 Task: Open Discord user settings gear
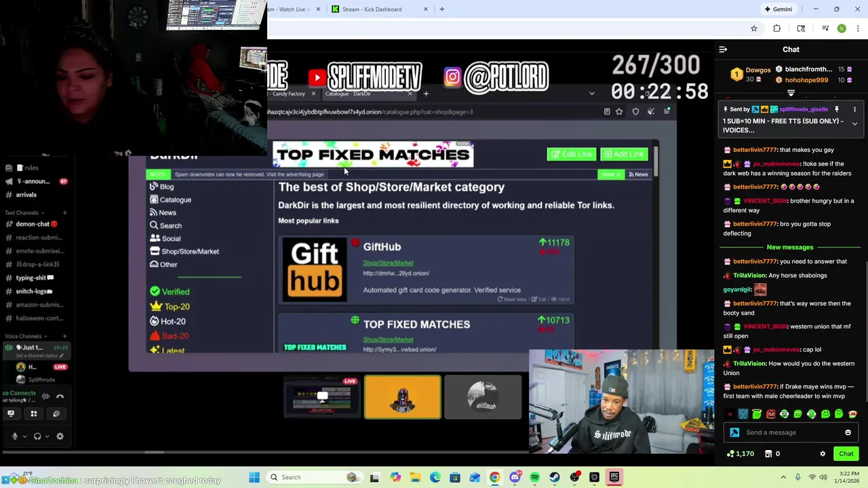(60, 436)
